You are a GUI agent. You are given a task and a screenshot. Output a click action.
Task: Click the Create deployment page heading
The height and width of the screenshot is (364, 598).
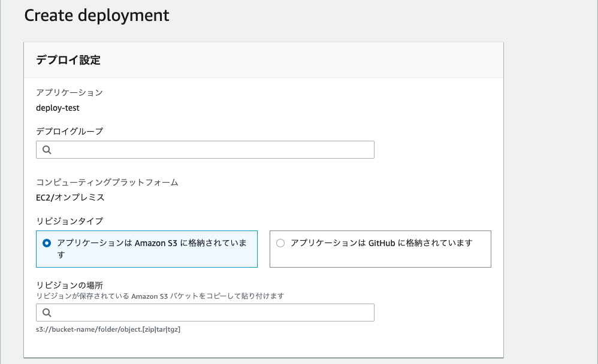(x=96, y=16)
